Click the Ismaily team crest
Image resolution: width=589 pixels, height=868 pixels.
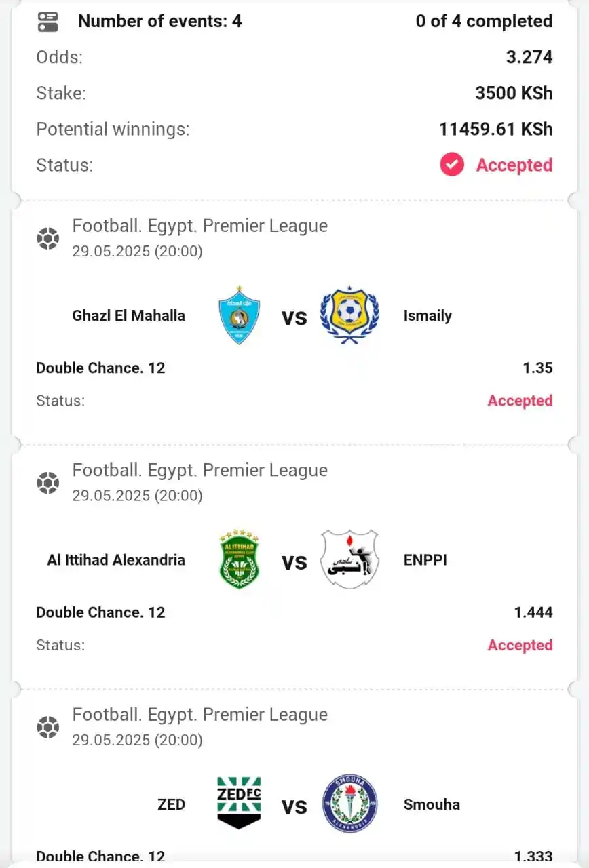(349, 315)
